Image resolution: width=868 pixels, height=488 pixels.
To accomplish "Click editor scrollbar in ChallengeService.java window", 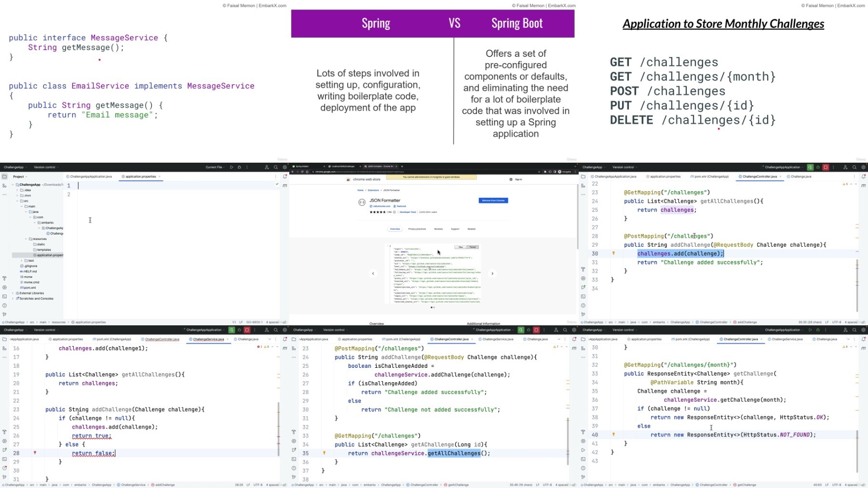I will pyautogui.click(x=278, y=429).
